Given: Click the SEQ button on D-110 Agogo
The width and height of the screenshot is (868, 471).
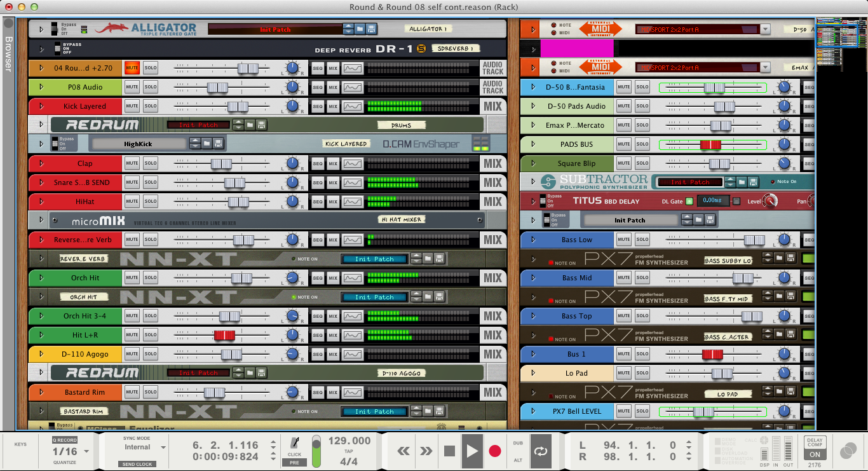Looking at the screenshot, I should (x=318, y=354).
